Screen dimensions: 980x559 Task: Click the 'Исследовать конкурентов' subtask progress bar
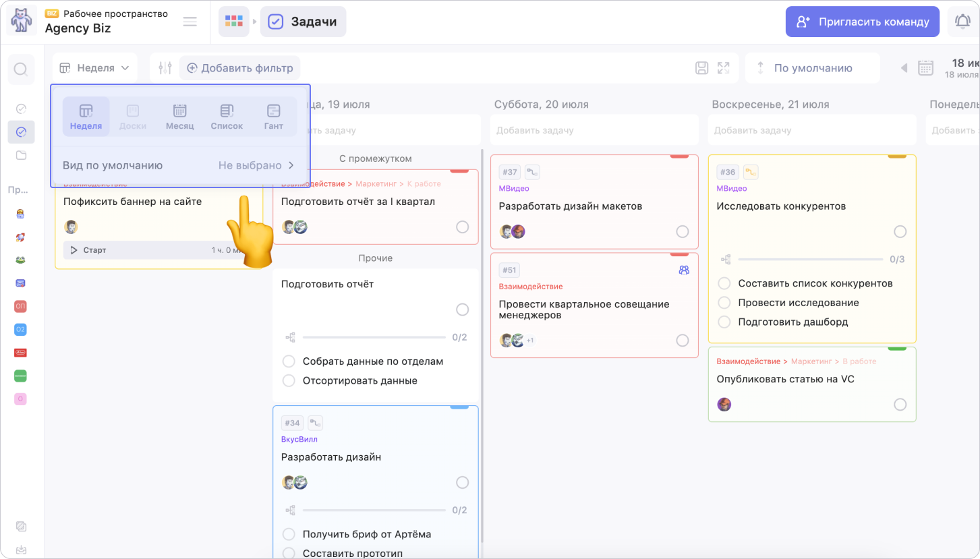(x=810, y=259)
